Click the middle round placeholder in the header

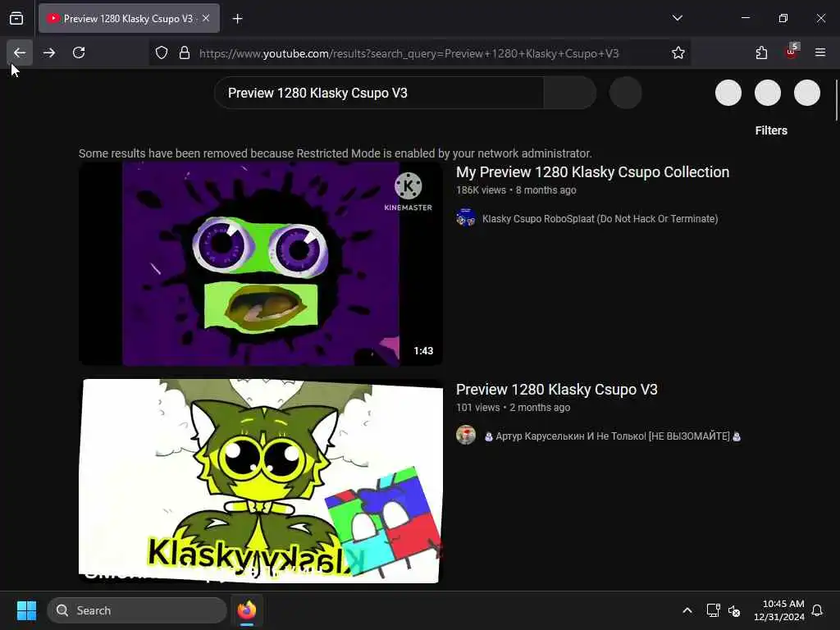[768, 93]
